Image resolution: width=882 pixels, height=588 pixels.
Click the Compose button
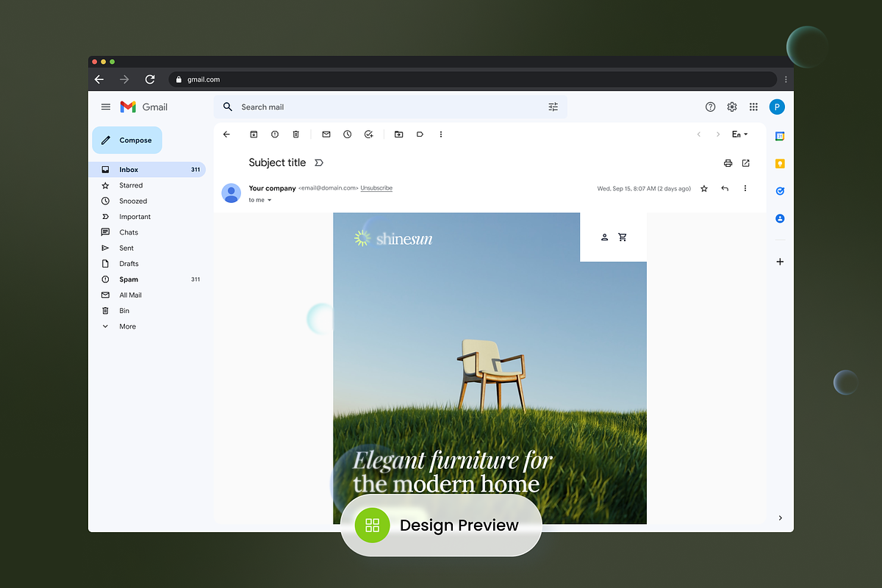pyautogui.click(x=127, y=140)
